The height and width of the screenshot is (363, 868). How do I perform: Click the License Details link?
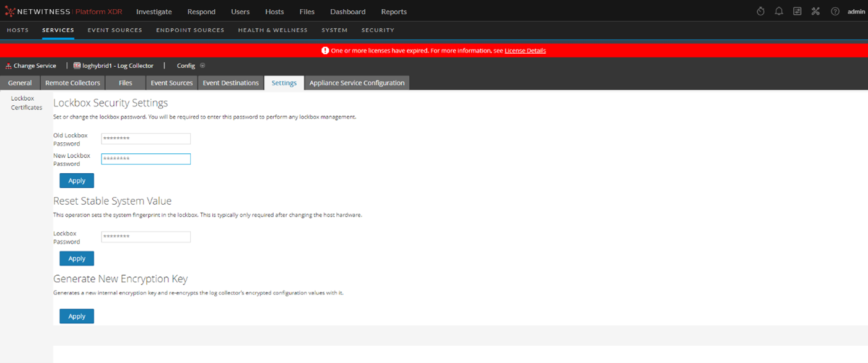click(x=525, y=51)
